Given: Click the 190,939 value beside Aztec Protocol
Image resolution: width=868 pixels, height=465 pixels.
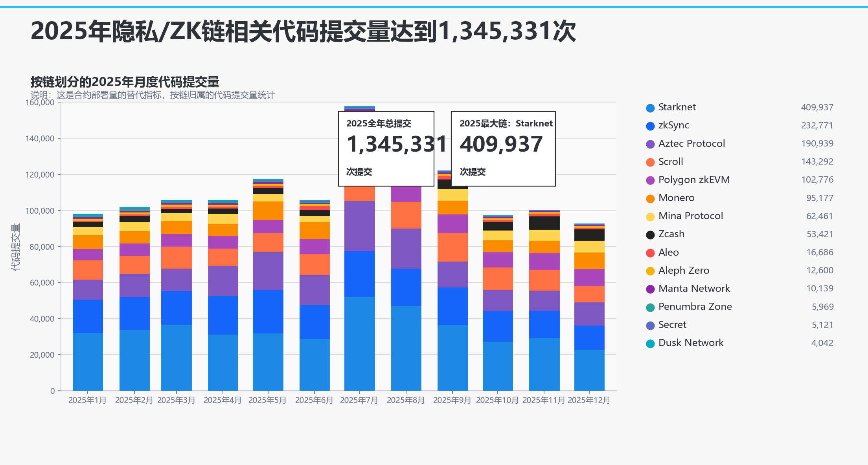Looking at the screenshot, I should click(x=817, y=143).
